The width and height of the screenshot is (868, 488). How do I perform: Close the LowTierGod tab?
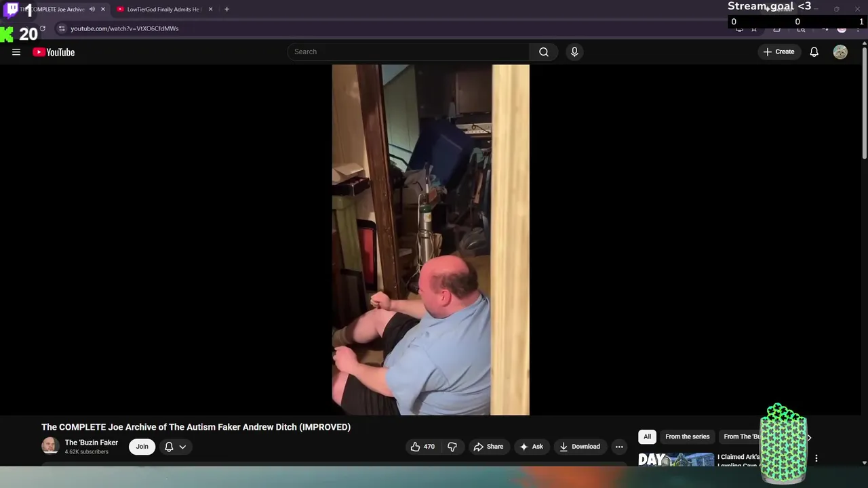click(210, 9)
